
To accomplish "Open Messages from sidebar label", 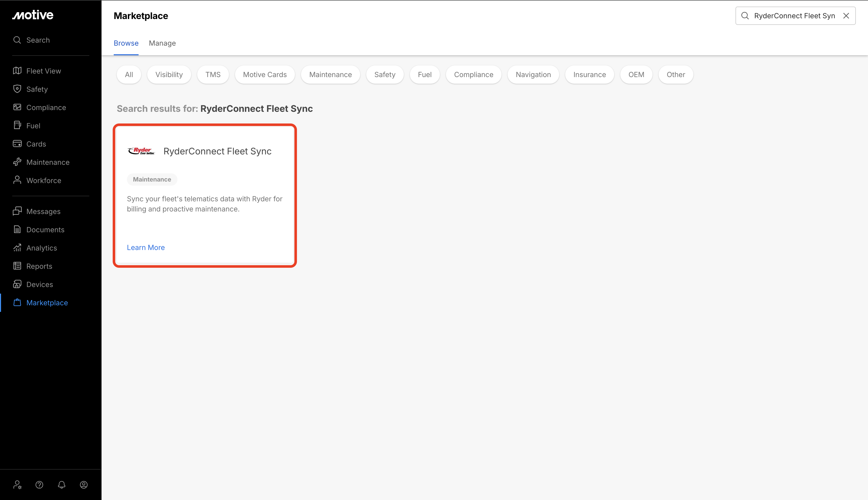I will [43, 211].
